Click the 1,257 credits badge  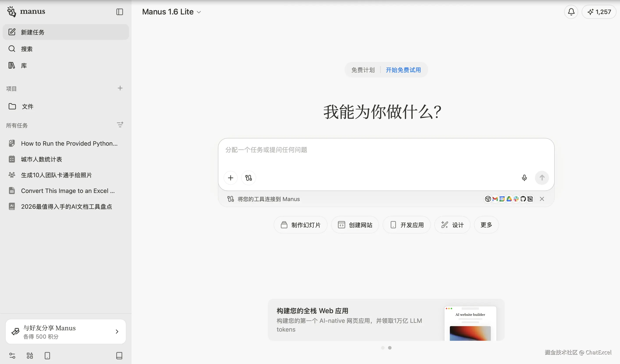[x=599, y=12]
